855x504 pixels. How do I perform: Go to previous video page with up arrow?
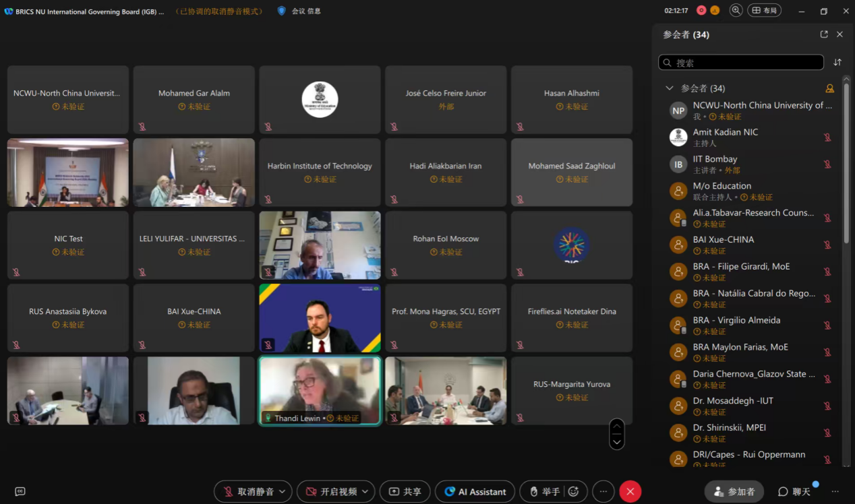616,427
